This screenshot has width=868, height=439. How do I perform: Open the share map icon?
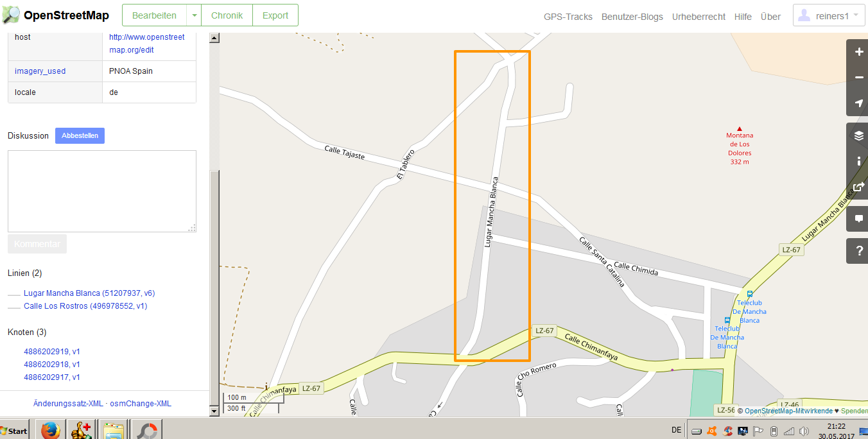click(x=858, y=187)
